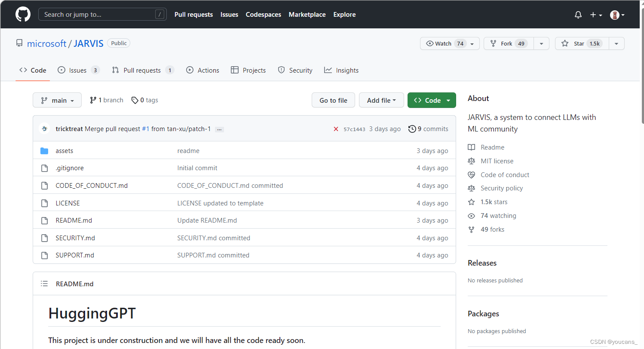Switch to the repository Pull requests tab
The height and width of the screenshot is (349, 644).
tap(143, 70)
